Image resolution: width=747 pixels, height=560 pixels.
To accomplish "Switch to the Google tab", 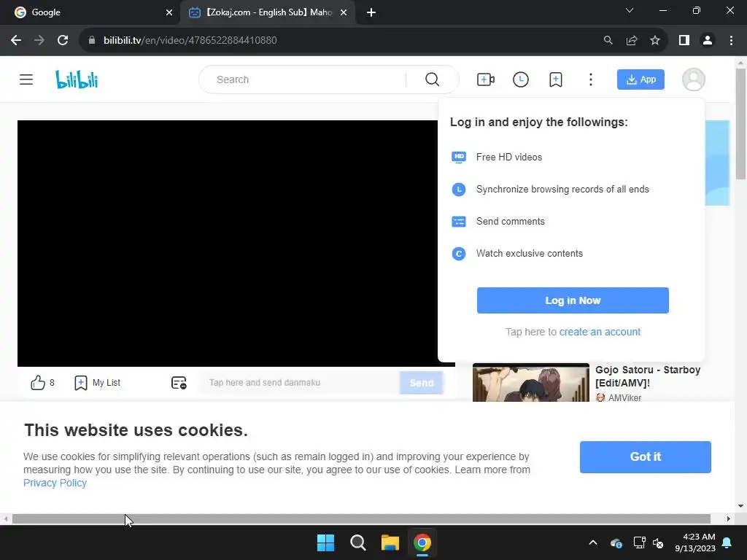I will 90,12.
